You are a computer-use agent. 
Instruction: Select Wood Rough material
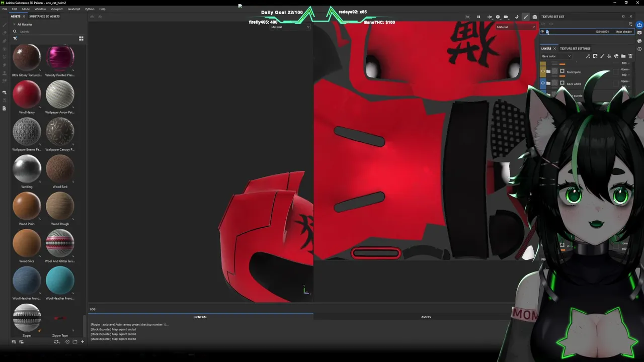tap(60, 206)
